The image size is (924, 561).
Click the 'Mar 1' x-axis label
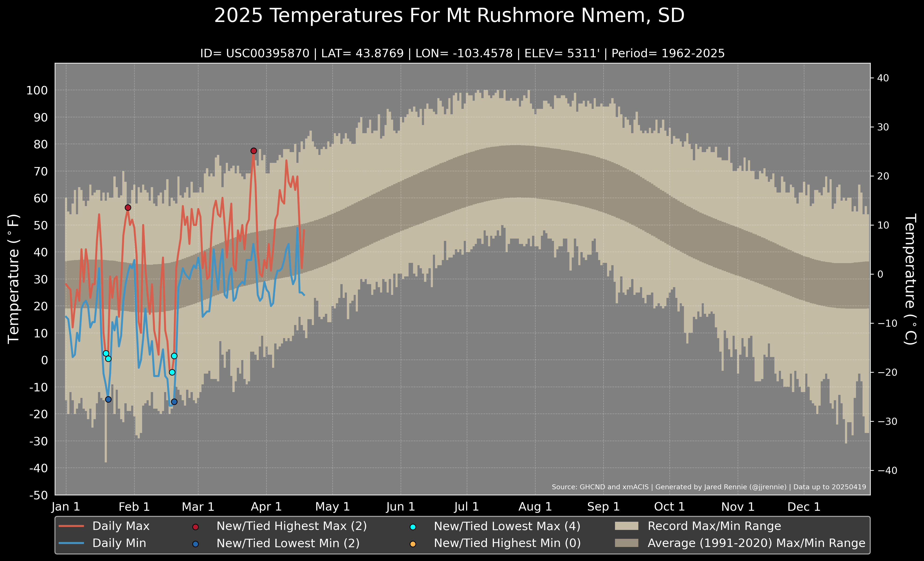coord(198,507)
